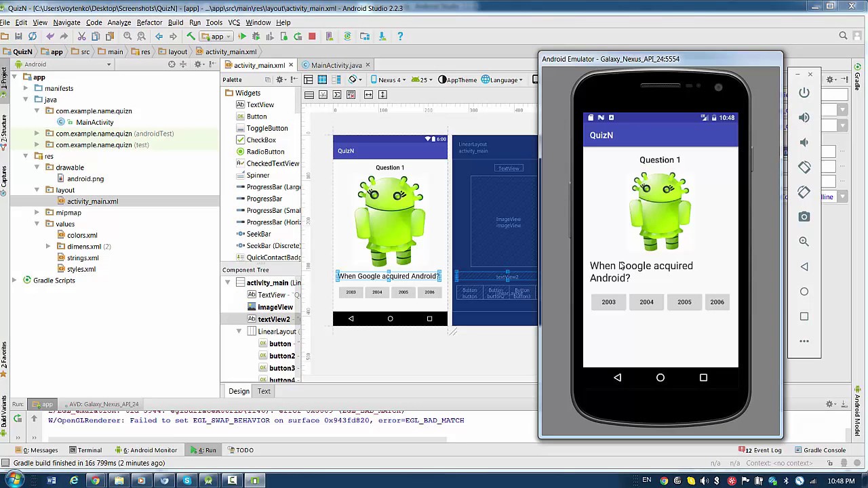
Task: Open the Build menu
Action: [x=176, y=22]
